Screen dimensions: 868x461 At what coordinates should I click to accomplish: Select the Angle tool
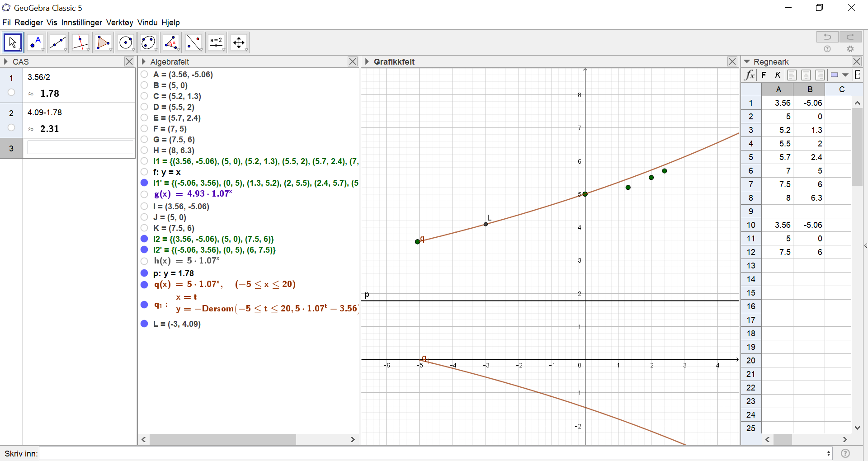[x=171, y=42]
